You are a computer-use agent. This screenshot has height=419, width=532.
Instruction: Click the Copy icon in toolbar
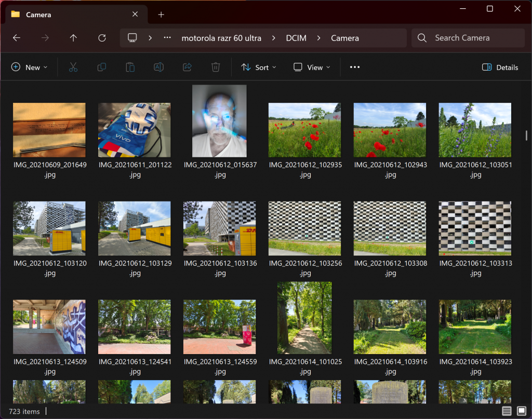click(x=102, y=67)
